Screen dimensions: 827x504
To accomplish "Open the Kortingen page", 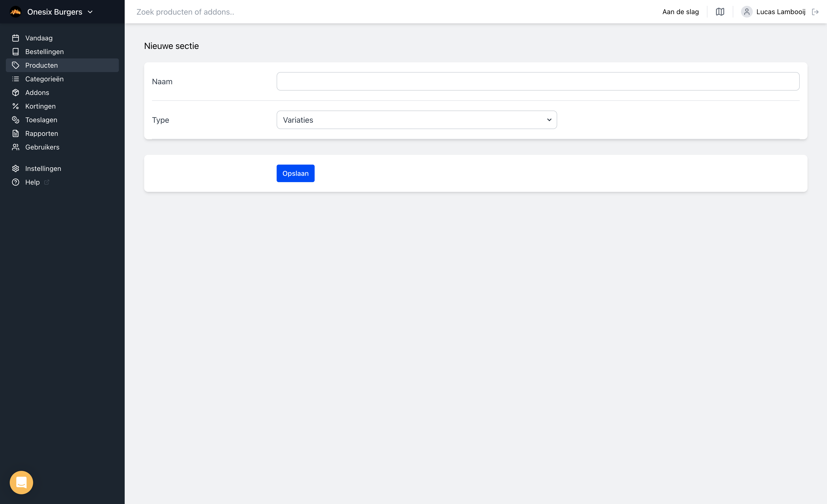I will pyautogui.click(x=62, y=106).
